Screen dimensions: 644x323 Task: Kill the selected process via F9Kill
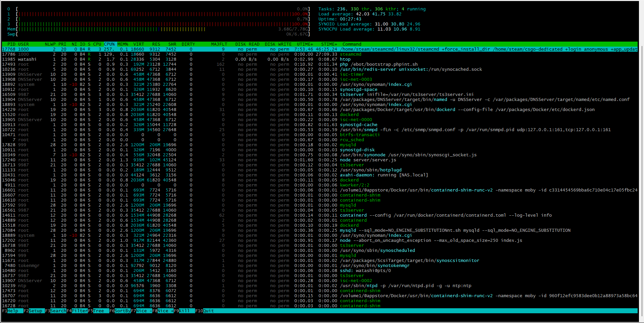coord(183,311)
